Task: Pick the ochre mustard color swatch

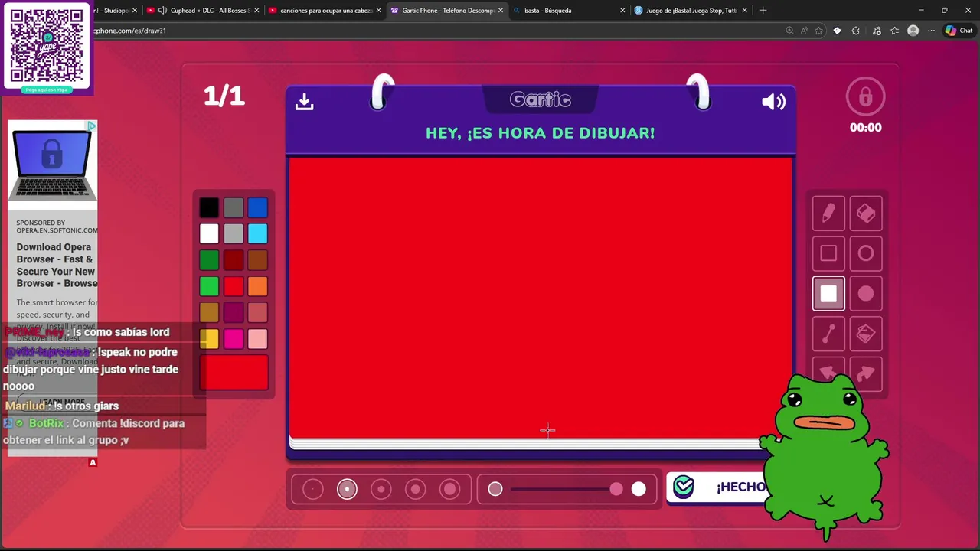Action: tap(209, 312)
